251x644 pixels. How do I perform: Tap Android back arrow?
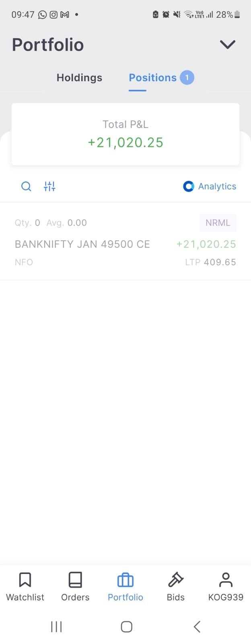(x=197, y=627)
